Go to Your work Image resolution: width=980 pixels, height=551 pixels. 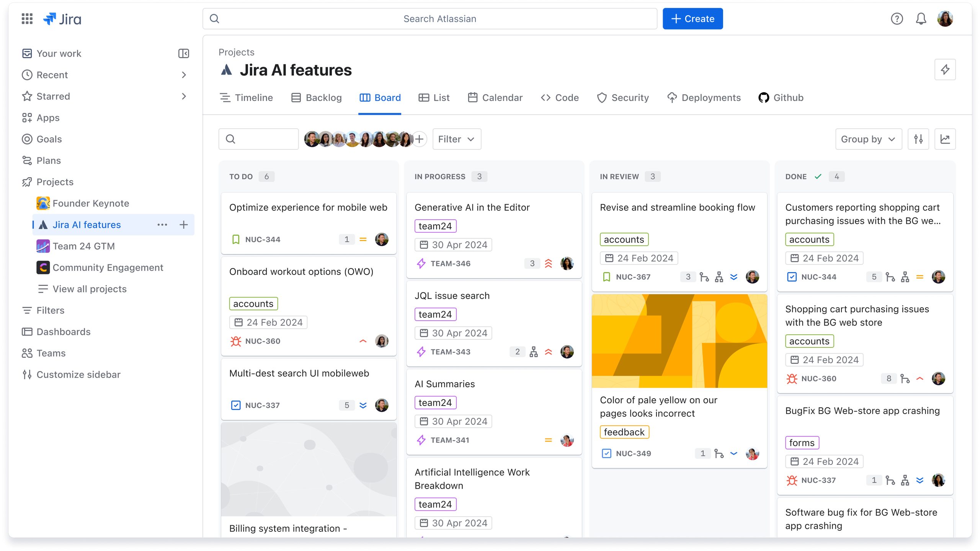[x=51, y=53]
